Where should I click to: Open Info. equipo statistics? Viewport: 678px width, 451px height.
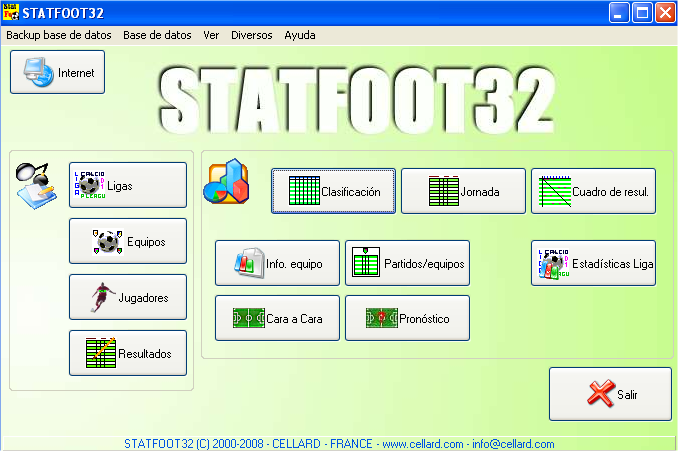coord(277,263)
